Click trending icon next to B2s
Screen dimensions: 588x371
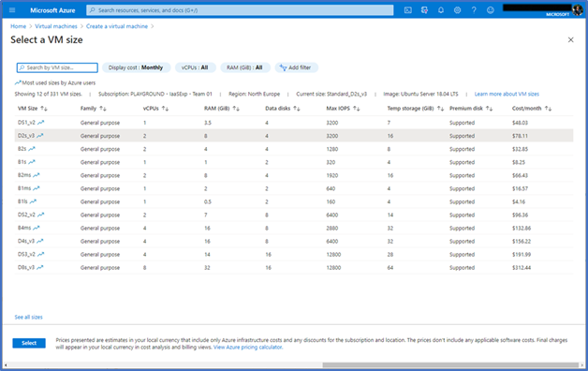32,149
